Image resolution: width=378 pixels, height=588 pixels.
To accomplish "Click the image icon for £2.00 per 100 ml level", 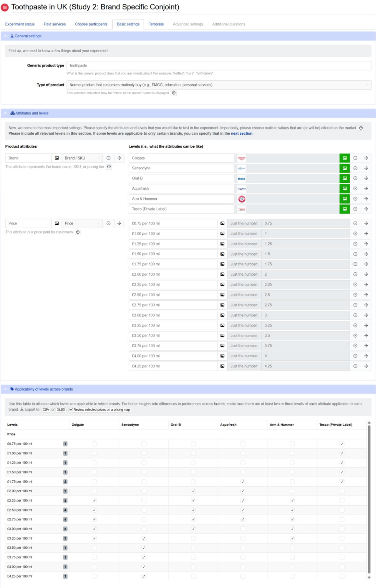I will pyautogui.click(x=222, y=274).
